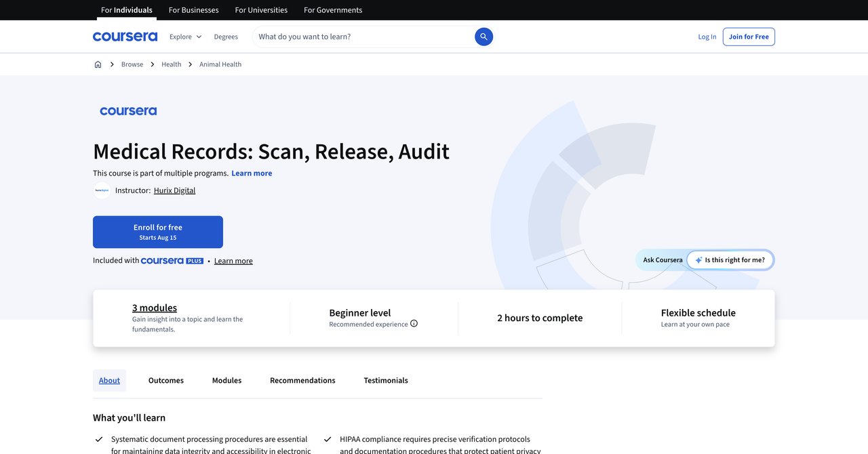Click the Hurix Digital instructor avatar
The image size is (868, 454).
click(x=102, y=190)
